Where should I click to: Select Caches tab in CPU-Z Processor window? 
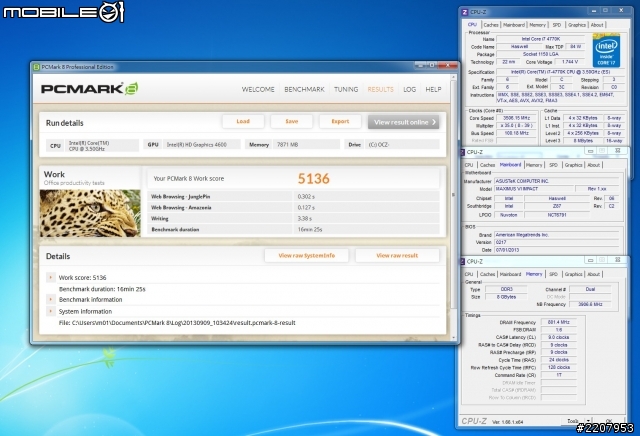coord(491,25)
